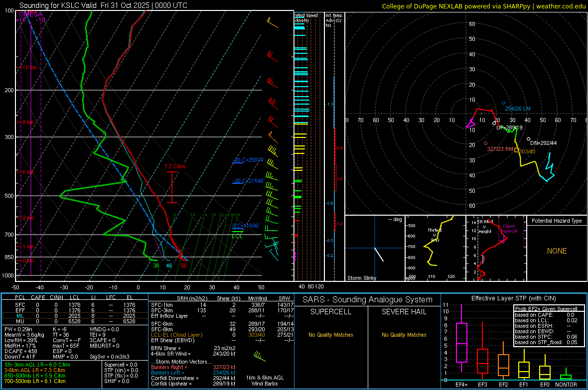Screen dimensions: 588x390
Task: Click the Sfc-3km AGL LR = 6.0 C/km line
Action: tap(37, 365)
